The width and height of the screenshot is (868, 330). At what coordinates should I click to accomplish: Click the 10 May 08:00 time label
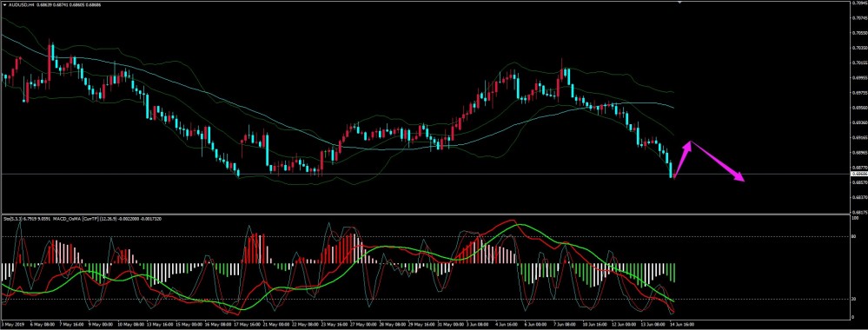130,325
